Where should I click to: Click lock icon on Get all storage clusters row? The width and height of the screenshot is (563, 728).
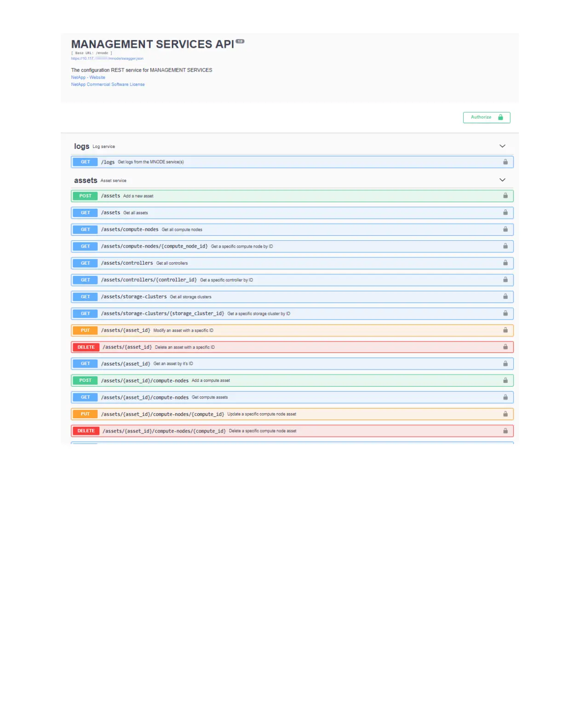point(505,296)
